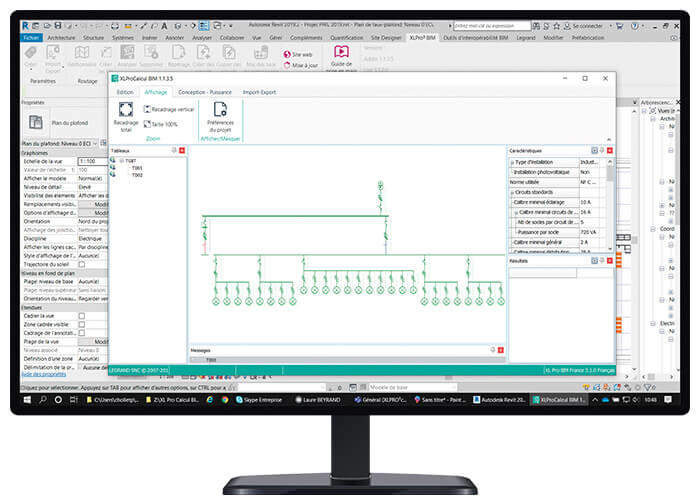700x500 pixels.
Task: Close the Tableaux panel with red button
Action: point(182,150)
